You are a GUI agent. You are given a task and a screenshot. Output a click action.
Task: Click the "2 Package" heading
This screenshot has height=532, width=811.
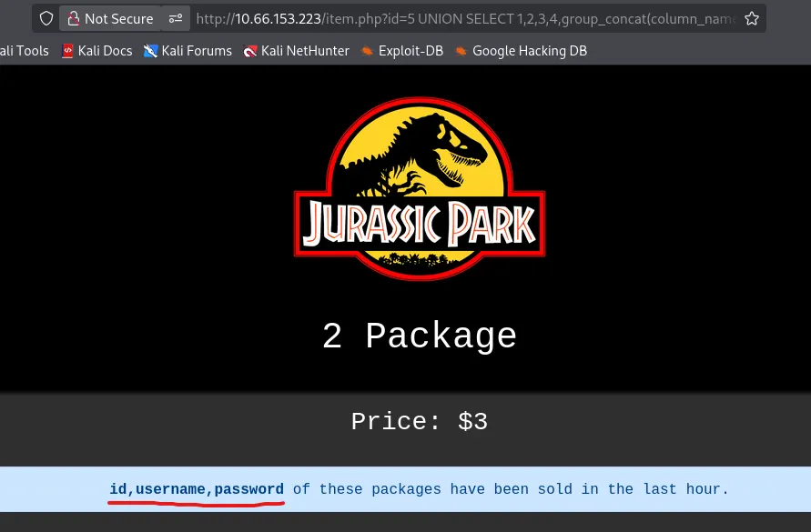420,336
